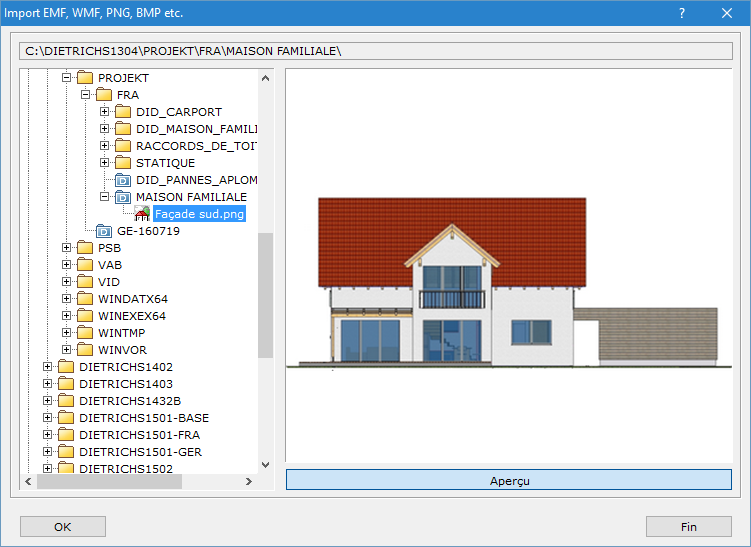
Task: Expand the RACCORDS_DE_TOIT folder node
Action: click(x=105, y=146)
